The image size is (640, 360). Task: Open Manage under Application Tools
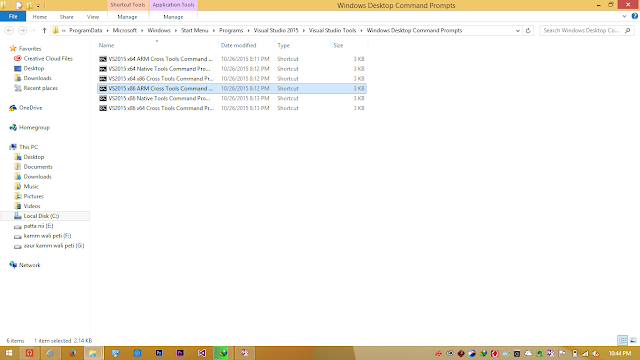[x=173, y=17]
